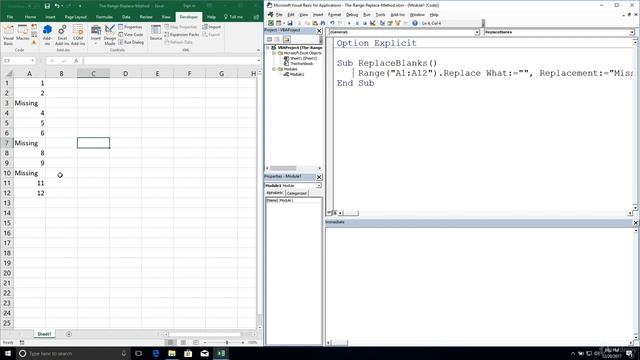This screenshot has height=360, width=640.
Task: Click View Code in Controls group
Action: pos(131,35)
